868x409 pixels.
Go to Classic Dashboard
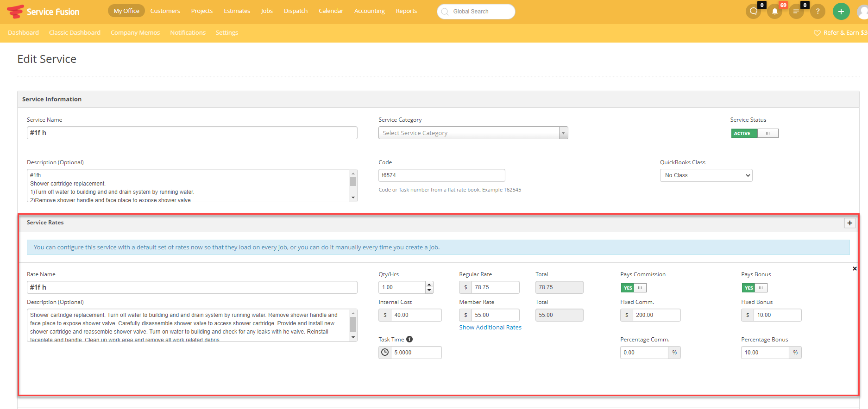click(75, 33)
